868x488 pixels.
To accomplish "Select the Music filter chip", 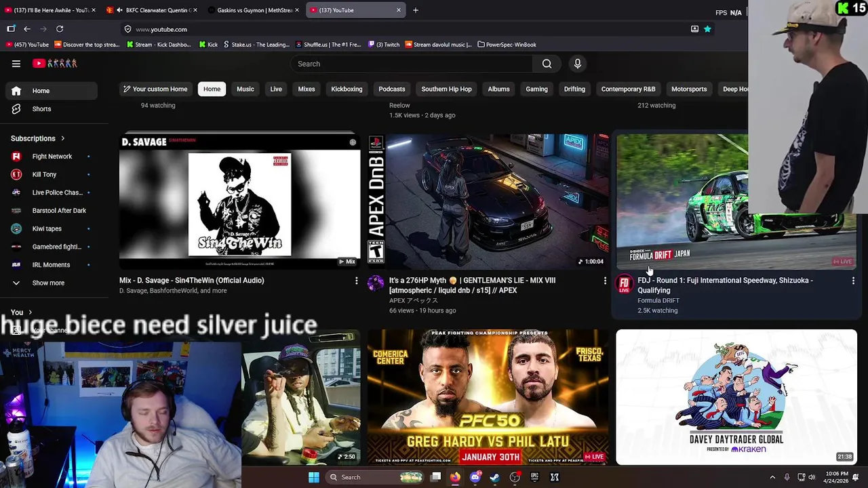I will point(245,89).
